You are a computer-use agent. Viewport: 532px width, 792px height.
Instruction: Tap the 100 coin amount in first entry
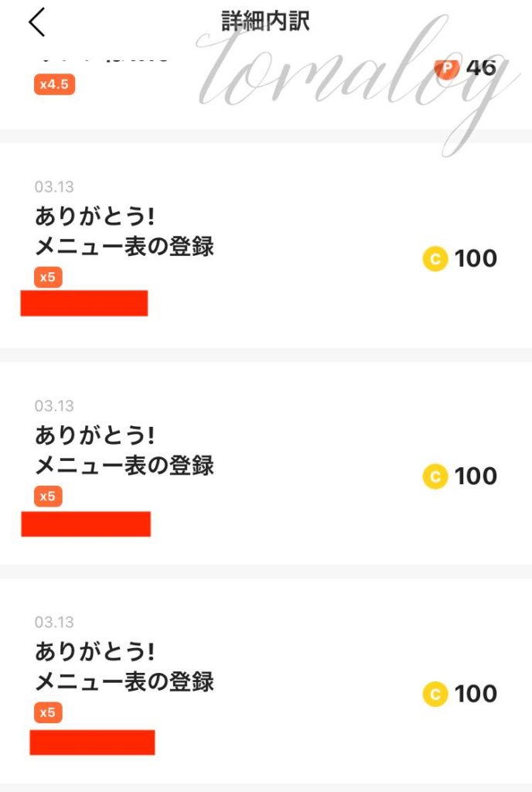tap(476, 258)
